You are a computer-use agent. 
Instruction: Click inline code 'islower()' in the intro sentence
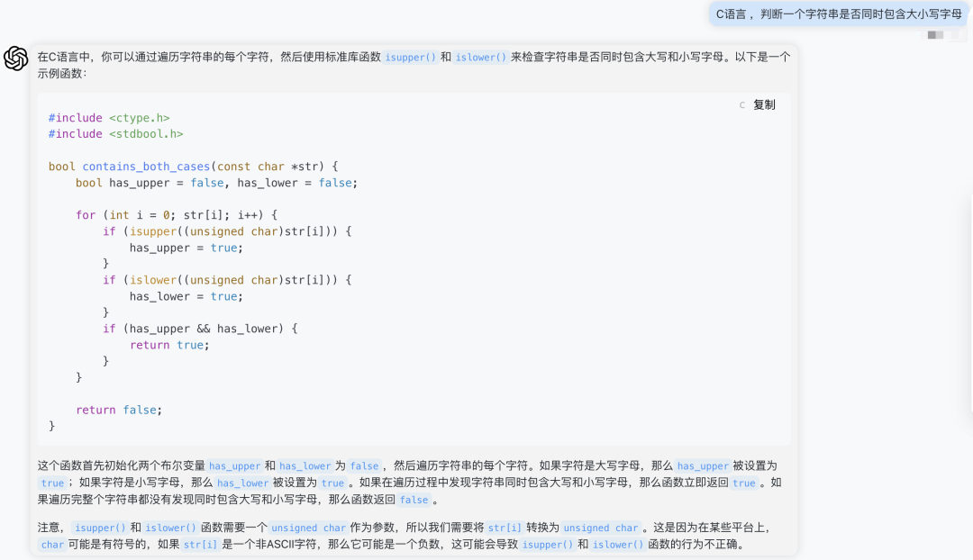click(481, 57)
